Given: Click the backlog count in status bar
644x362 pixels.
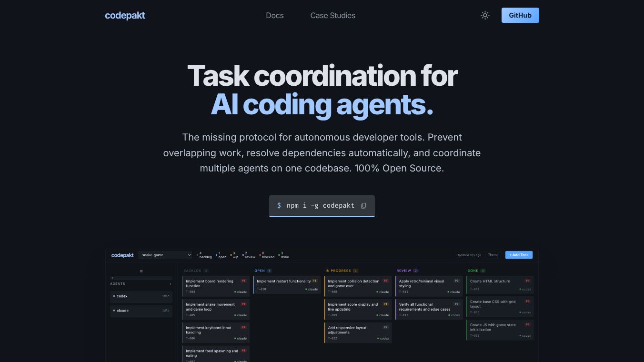Looking at the screenshot, I should click(x=205, y=255).
